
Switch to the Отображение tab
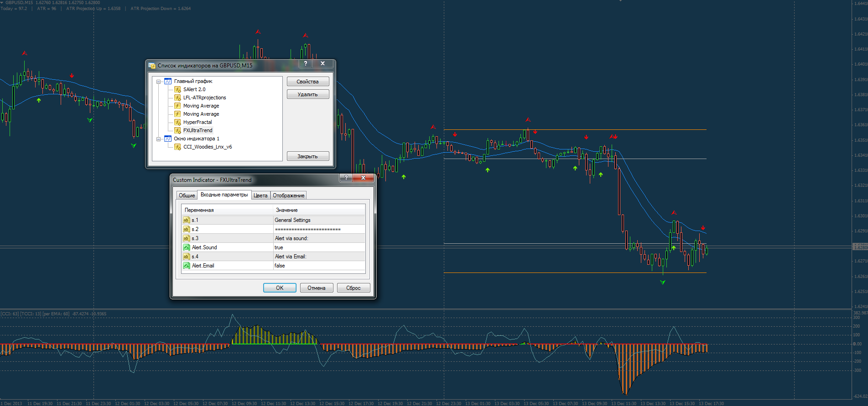point(289,195)
